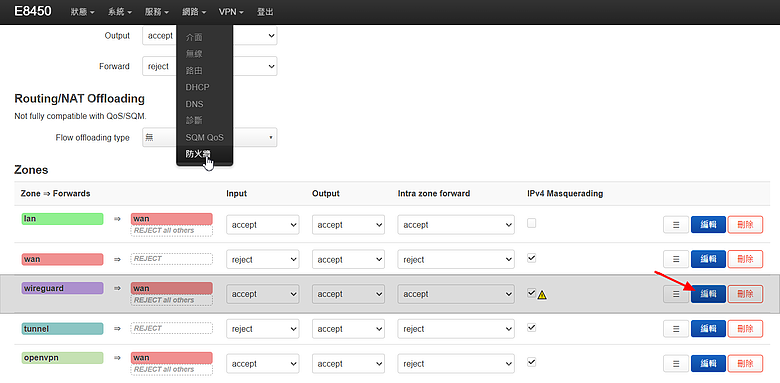The width and height of the screenshot is (780, 383).
Task: Open wireguard zone Output dropdown
Action: point(348,294)
